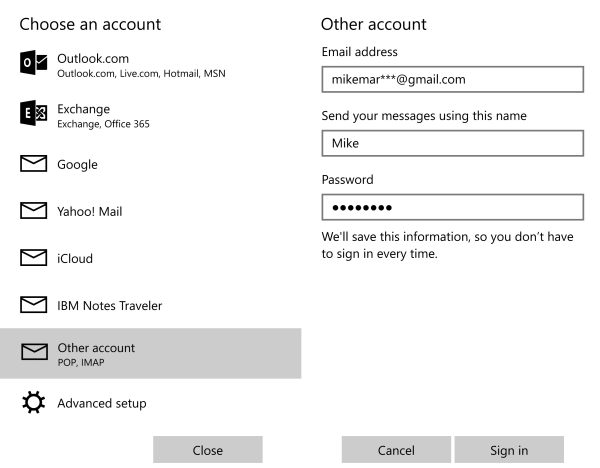Viewport: 600px width, 468px height.
Task: Select the Exchange account type
Action: coord(150,114)
